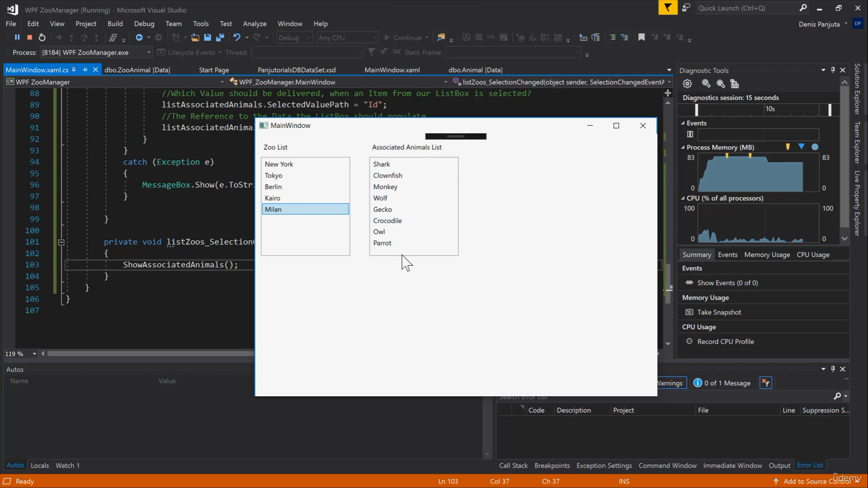Switch to the CPU Usage diagnostics tab
The image size is (868, 488).
coord(813,254)
